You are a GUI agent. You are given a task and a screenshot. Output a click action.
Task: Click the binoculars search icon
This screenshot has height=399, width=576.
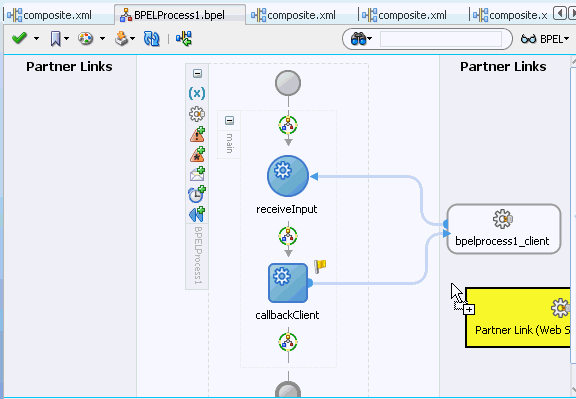[359, 39]
